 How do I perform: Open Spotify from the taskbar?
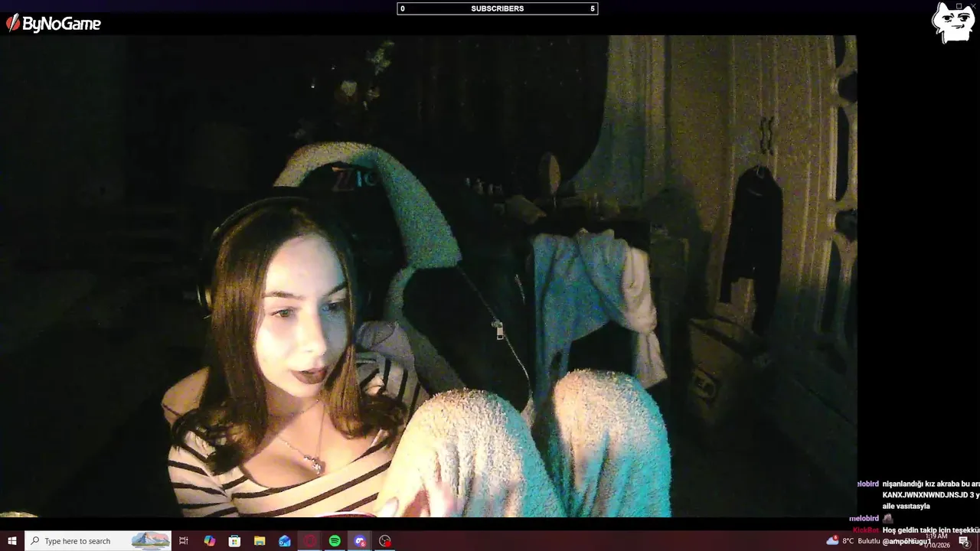pos(335,541)
